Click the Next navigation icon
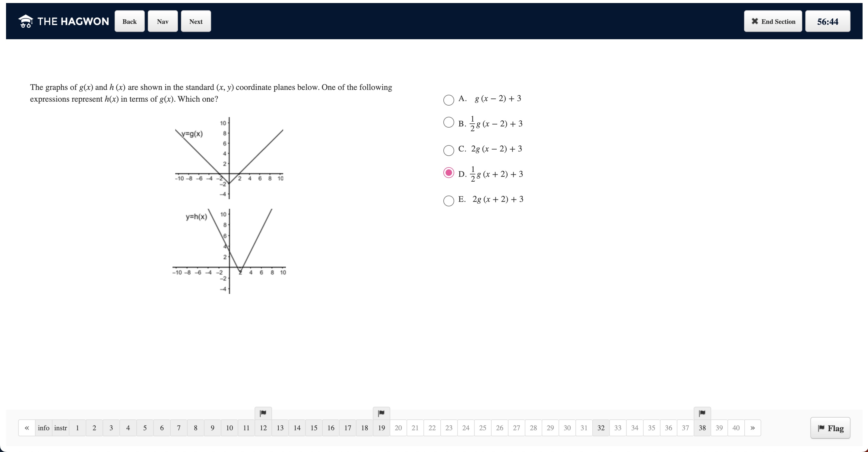This screenshot has width=868, height=452. (196, 21)
